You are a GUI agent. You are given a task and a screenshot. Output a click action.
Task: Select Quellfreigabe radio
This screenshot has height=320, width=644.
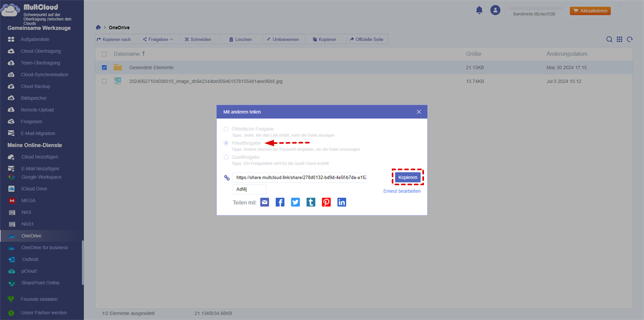pos(226,157)
